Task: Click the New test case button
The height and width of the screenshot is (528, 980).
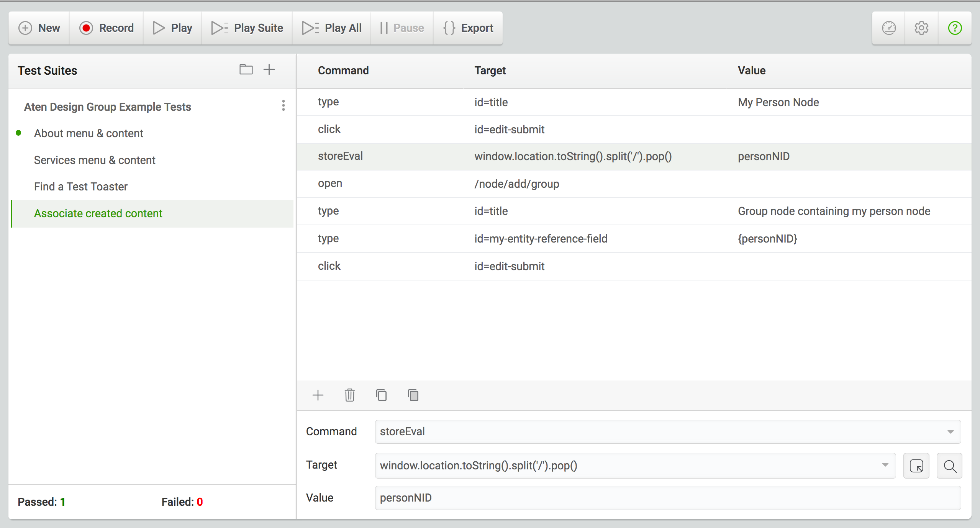Action: pos(39,28)
